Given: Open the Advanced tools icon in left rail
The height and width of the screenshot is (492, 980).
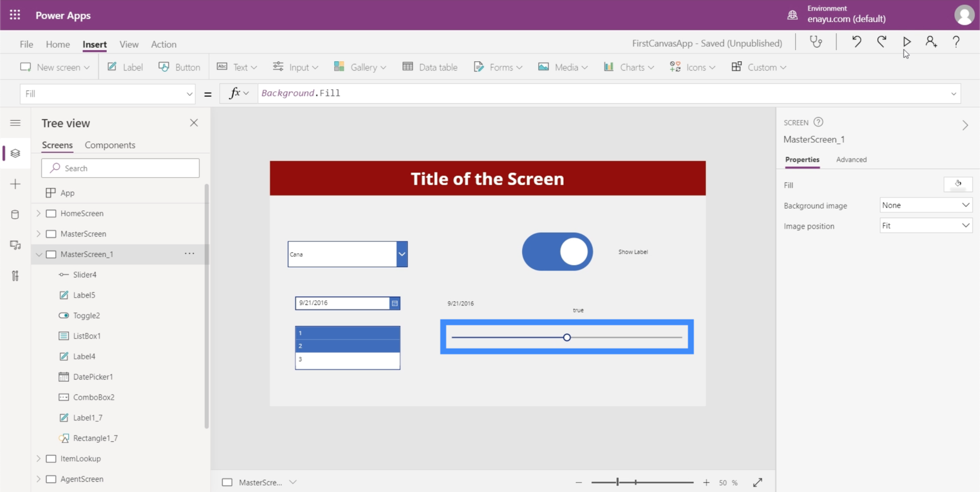Looking at the screenshot, I should pyautogui.click(x=15, y=276).
